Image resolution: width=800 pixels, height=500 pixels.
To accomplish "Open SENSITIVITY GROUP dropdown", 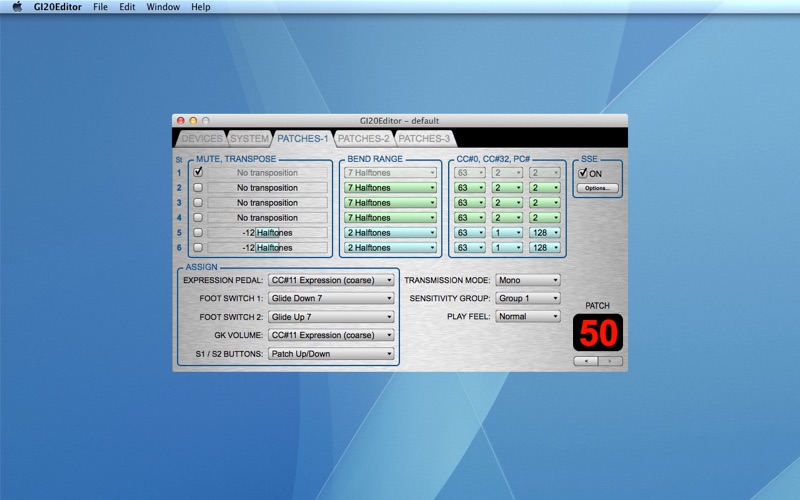I will click(528, 298).
